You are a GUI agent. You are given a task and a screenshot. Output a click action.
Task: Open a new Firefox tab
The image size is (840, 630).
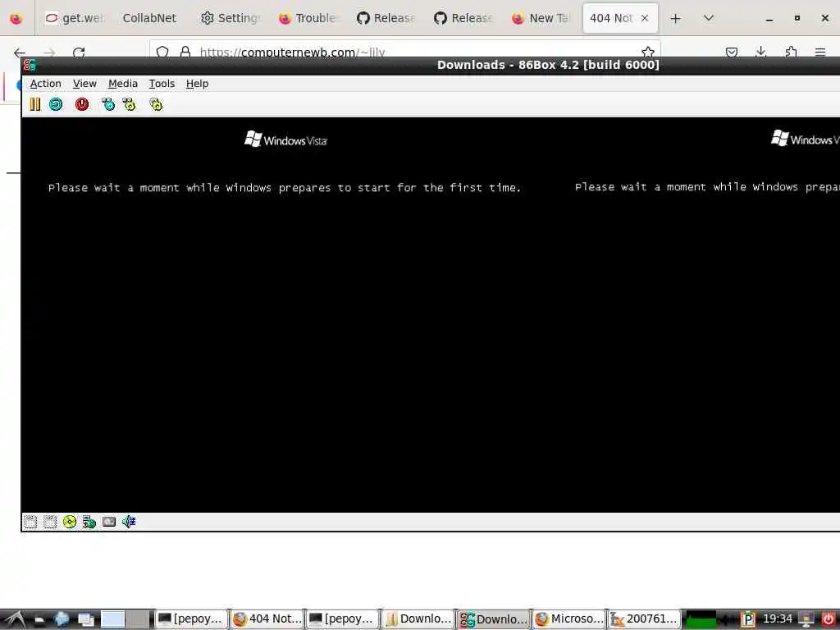pyautogui.click(x=676, y=18)
